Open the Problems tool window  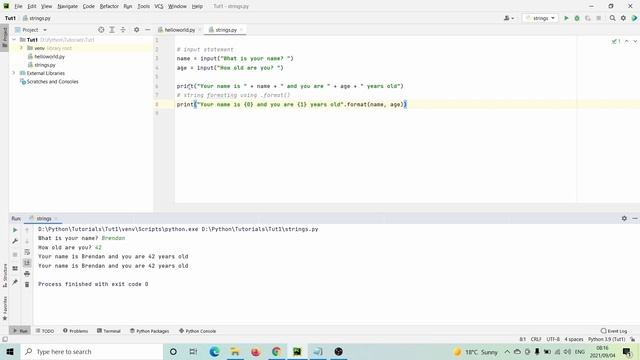(x=76, y=331)
